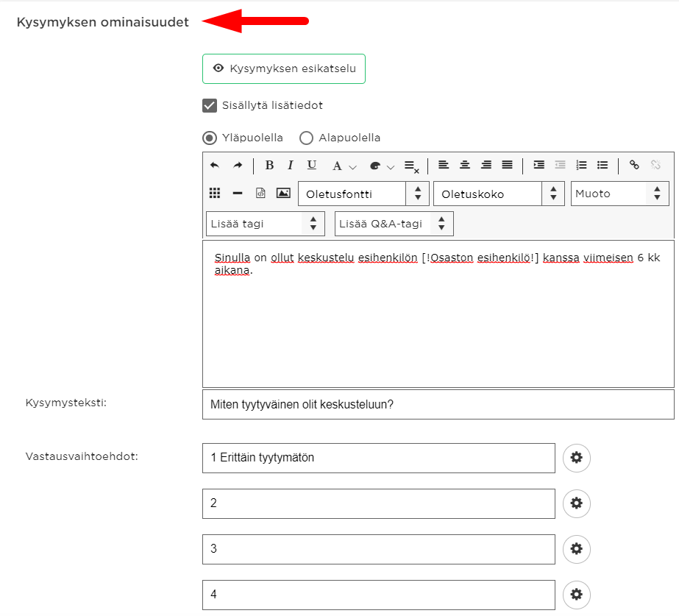Image resolution: width=679 pixels, height=616 pixels.
Task: Click the underline icon
Action: point(312,165)
